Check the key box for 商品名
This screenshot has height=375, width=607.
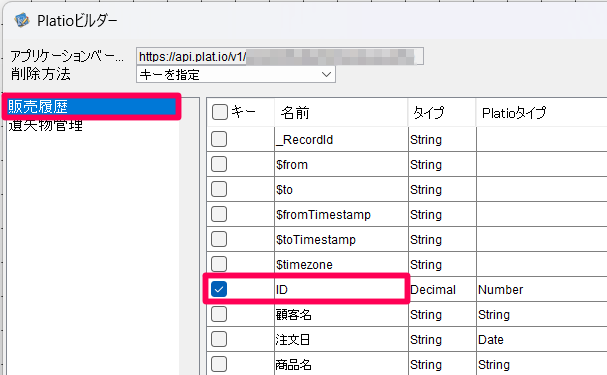pos(219,364)
